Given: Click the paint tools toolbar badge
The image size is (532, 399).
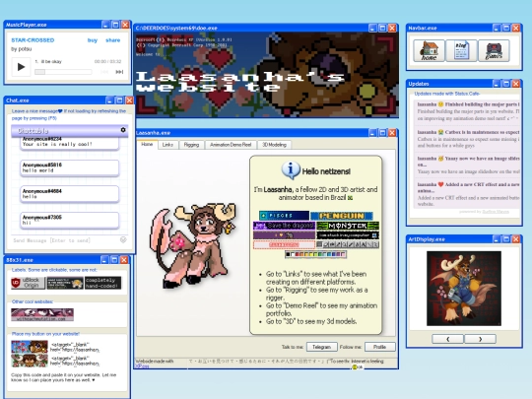Looking at the screenshot, I should (x=348, y=244).
